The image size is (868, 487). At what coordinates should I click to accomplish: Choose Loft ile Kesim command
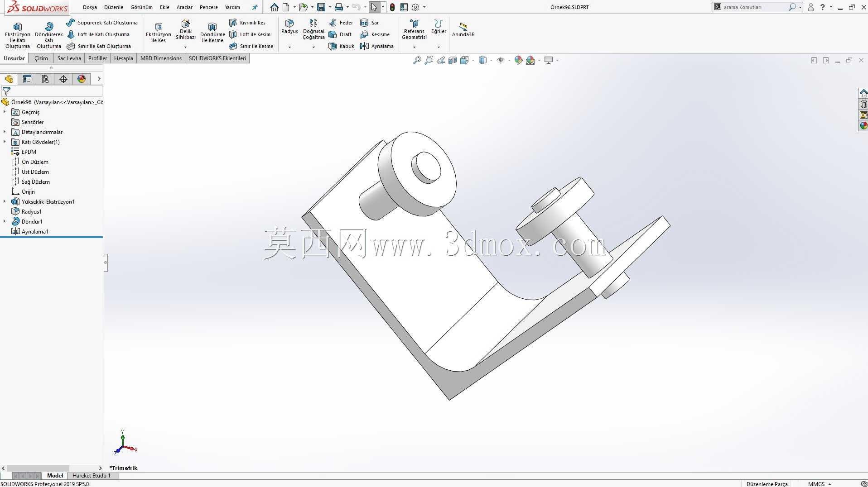(250, 34)
